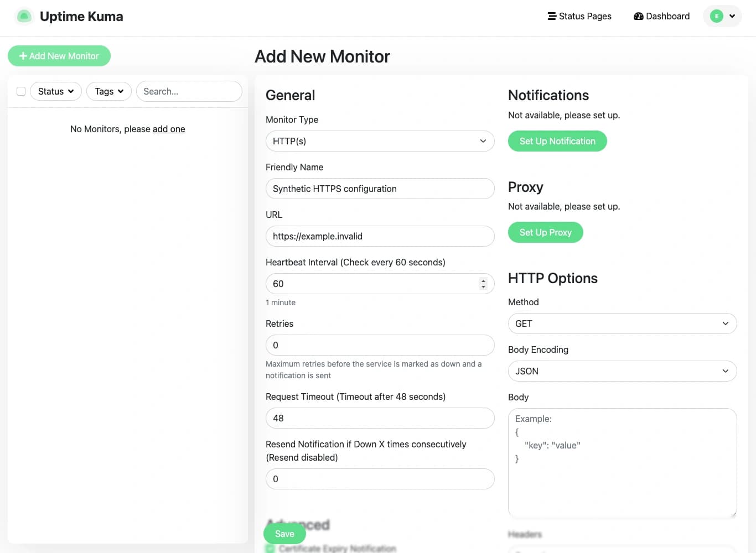The image size is (756, 553).
Task: Click the 'General' section heading
Action: (x=291, y=95)
